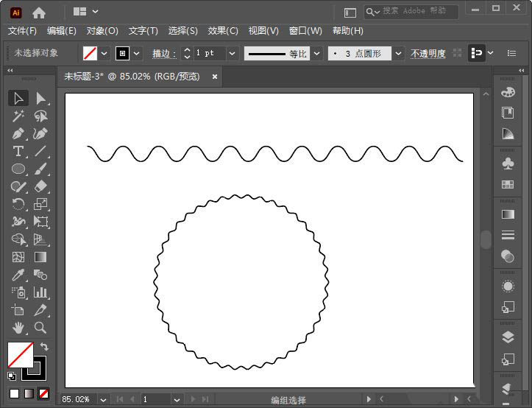Select the Curvature tool
532x408 pixels.
(40, 133)
